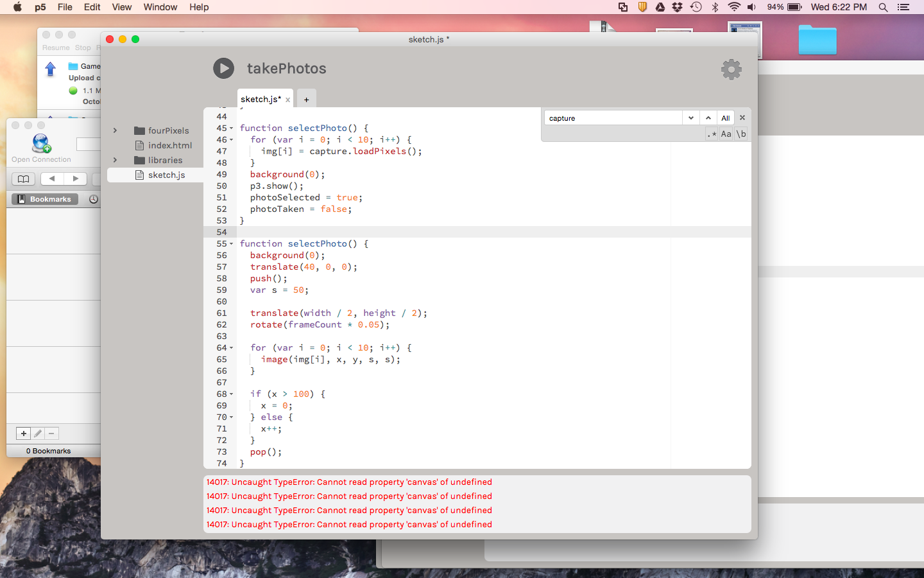This screenshot has width=924, height=578.
Task: Expand the fourPixels folder
Action: 116,130
